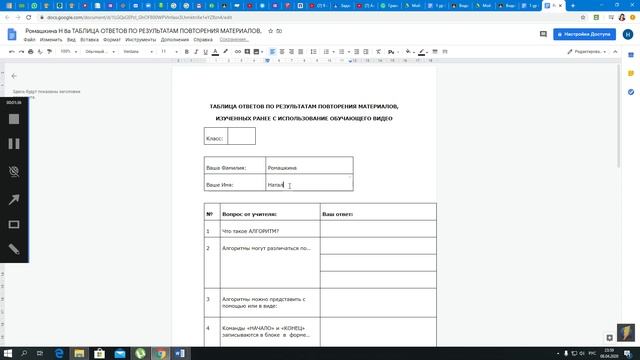The width and height of the screenshot is (640, 360).
Task: Pick a highlight color
Action: tap(225, 52)
